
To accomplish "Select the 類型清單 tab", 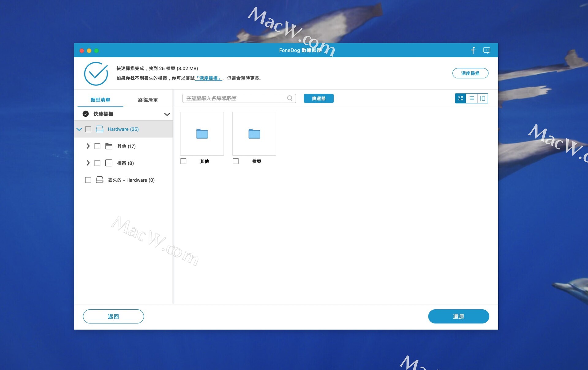I will click(x=100, y=100).
